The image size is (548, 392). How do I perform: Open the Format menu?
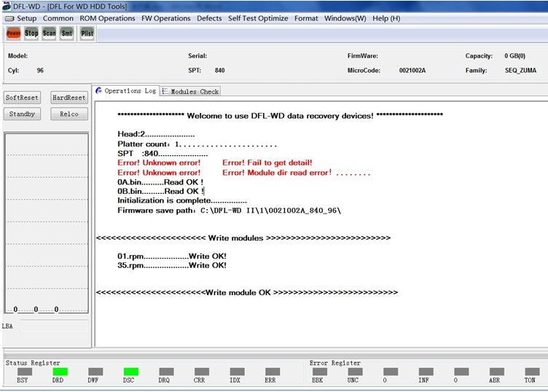(306, 18)
